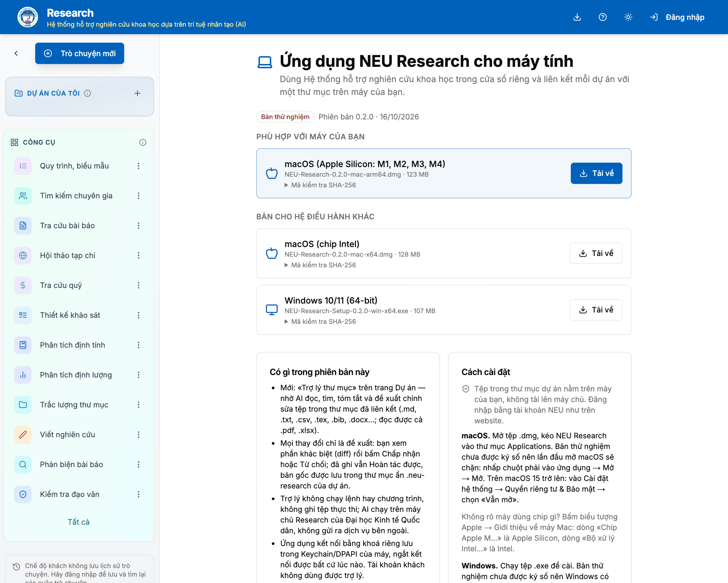Click the NEU university logo

click(x=27, y=17)
